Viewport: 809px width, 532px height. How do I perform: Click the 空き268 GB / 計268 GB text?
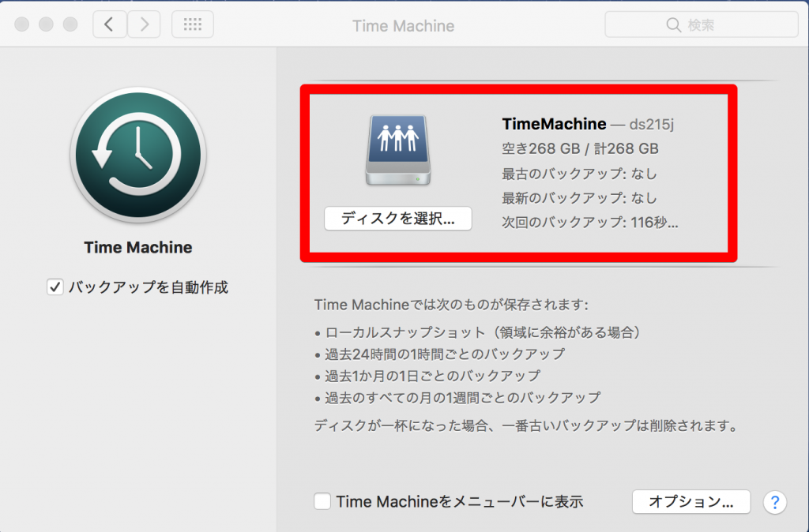tap(581, 149)
